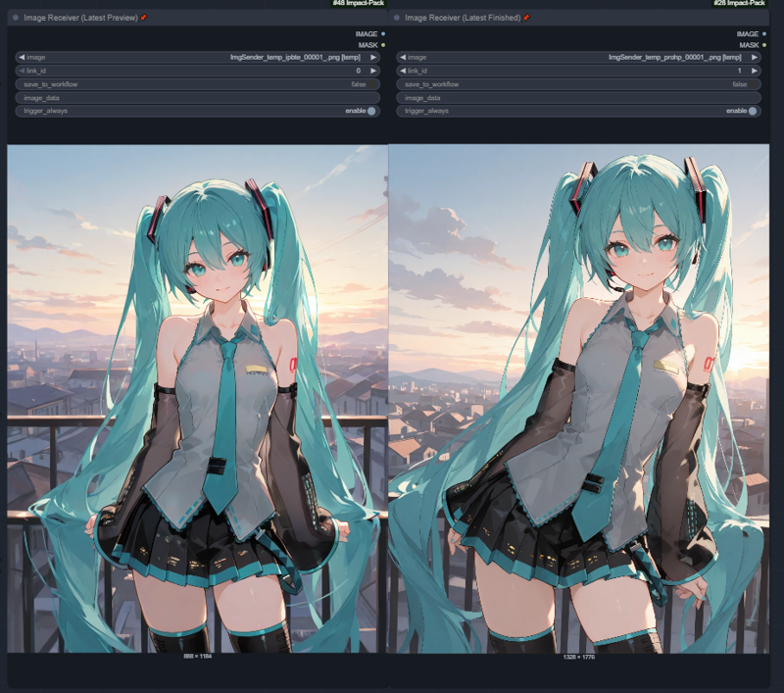Image resolution: width=784 pixels, height=693 pixels.
Task: Toggle save_to_workflow in Latest Finished node
Action: tap(578, 84)
